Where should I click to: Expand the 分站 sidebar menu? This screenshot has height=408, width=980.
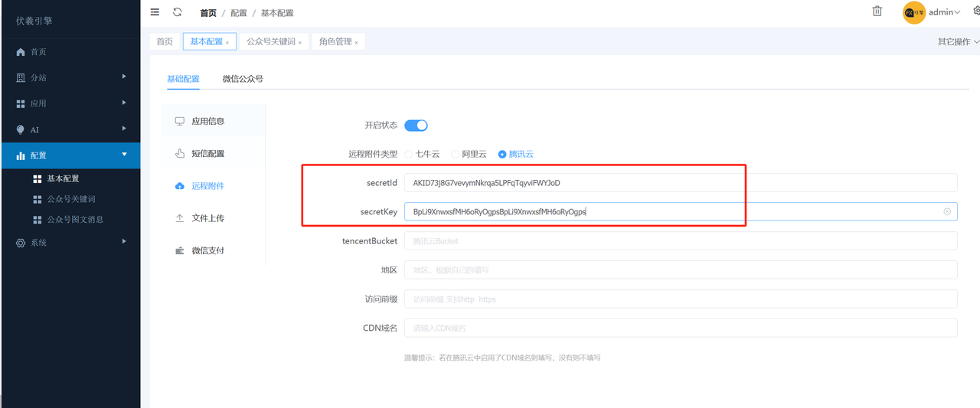124,77
